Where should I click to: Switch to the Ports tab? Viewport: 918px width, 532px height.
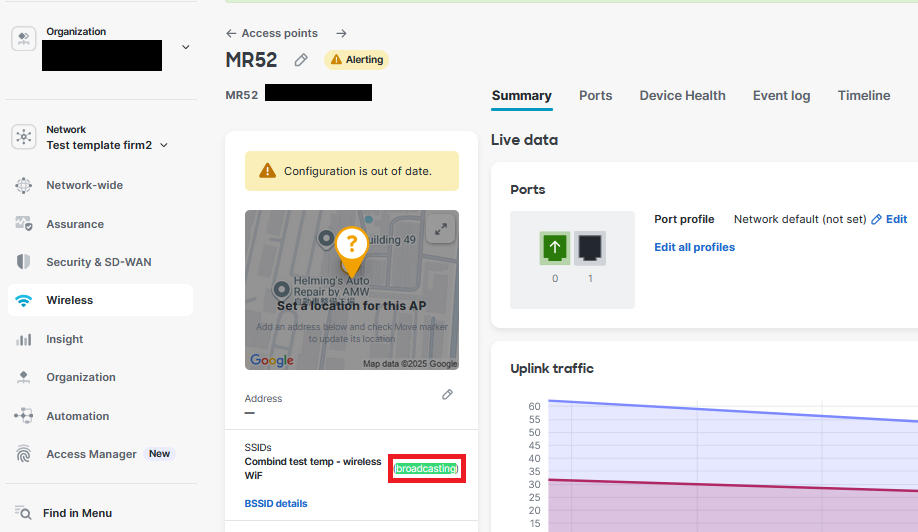595,96
